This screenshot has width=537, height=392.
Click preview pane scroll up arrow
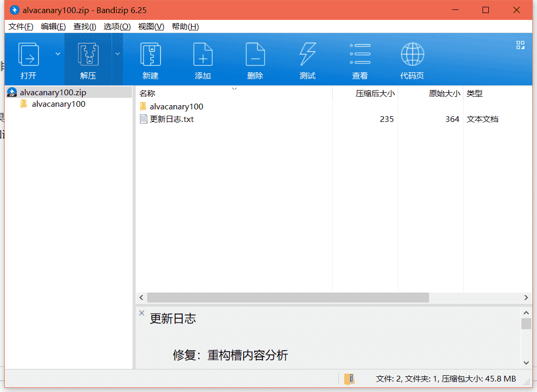pyautogui.click(x=527, y=312)
